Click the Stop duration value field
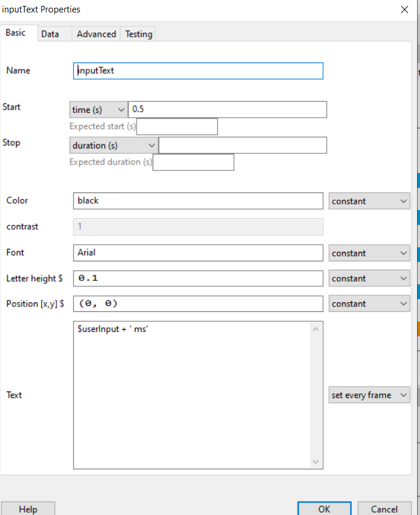This screenshot has width=420, height=515. pyautogui.click(x=243, y=146)
